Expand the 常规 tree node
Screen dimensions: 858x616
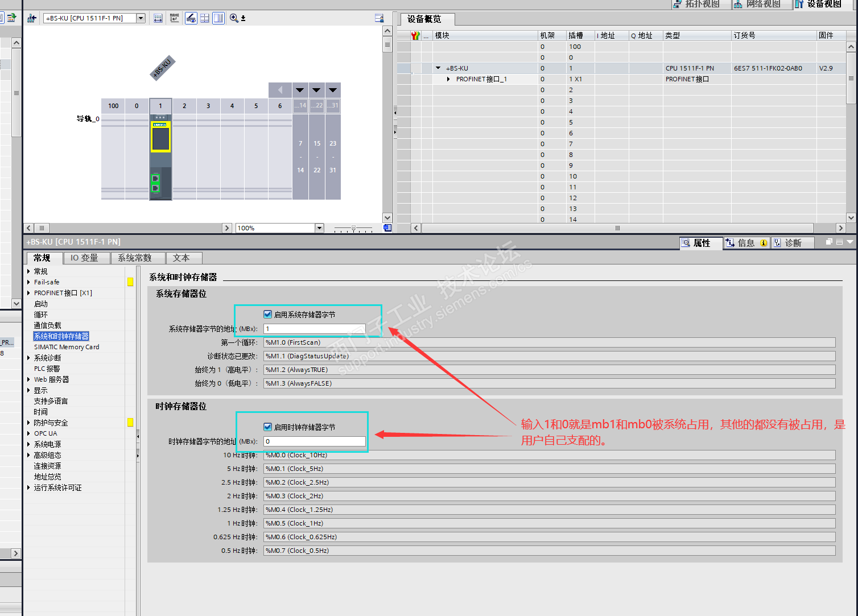pyautogui.click(x=28, y=271)
